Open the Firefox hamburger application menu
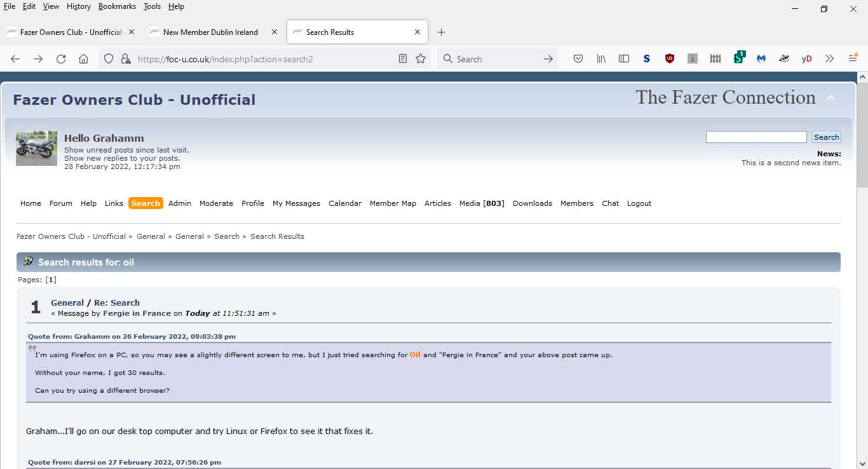The width and height of the screenshot is (868, 469). [853, 59]
